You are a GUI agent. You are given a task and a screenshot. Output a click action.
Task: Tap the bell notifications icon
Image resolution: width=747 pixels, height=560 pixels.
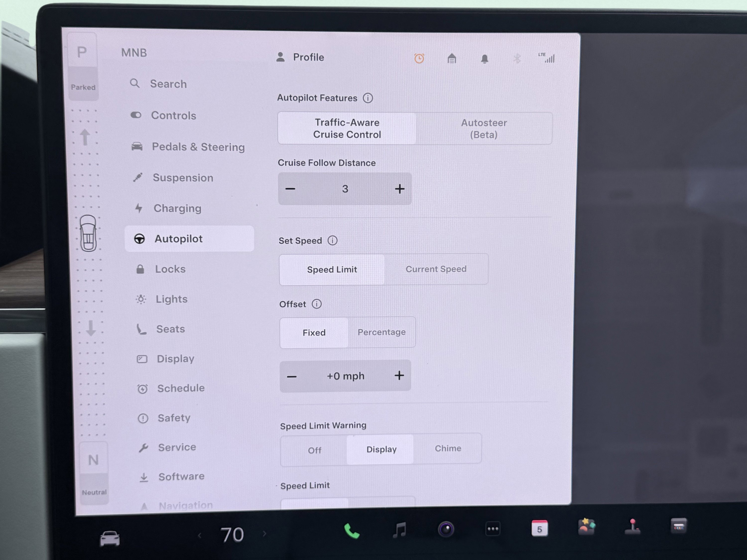(x=485, y=58)
